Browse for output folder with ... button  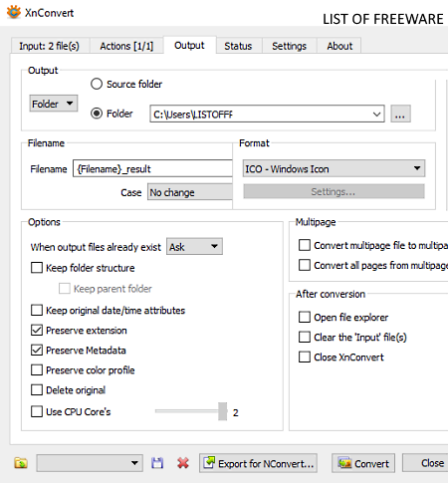point(400,114)
